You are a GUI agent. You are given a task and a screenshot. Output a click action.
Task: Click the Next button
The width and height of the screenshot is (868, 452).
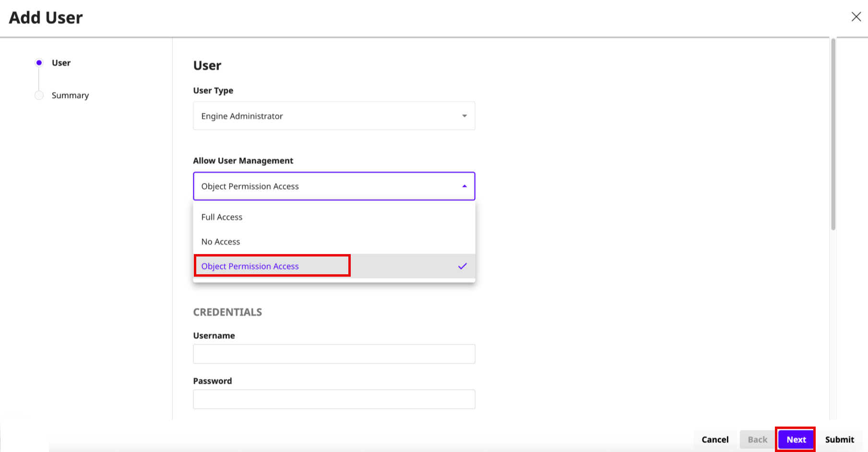point(795,439)
